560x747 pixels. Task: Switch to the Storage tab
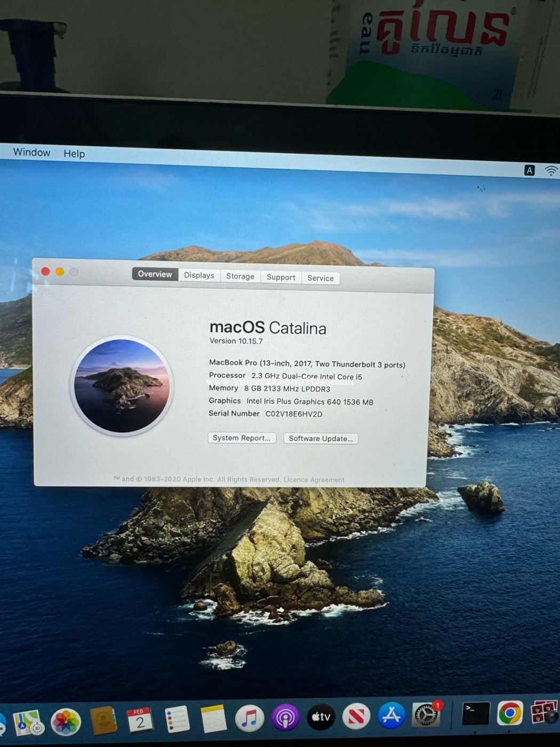pos(240,276)
